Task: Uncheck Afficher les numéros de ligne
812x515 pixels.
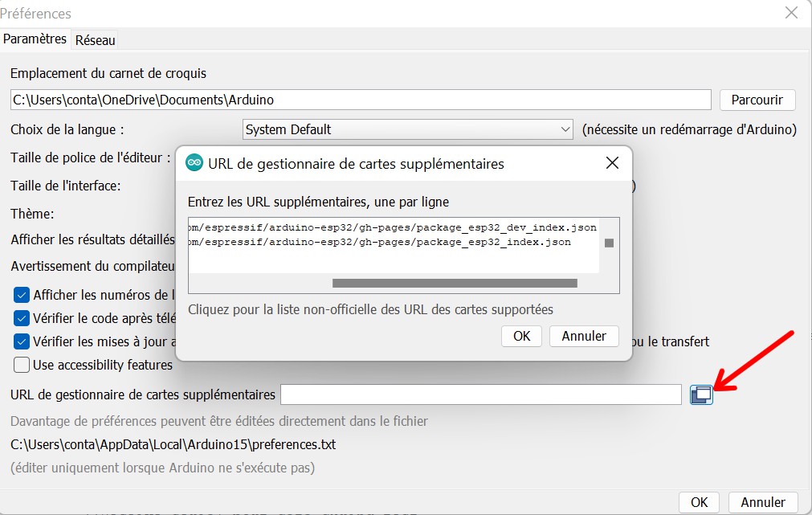Action: coord(21,296)
